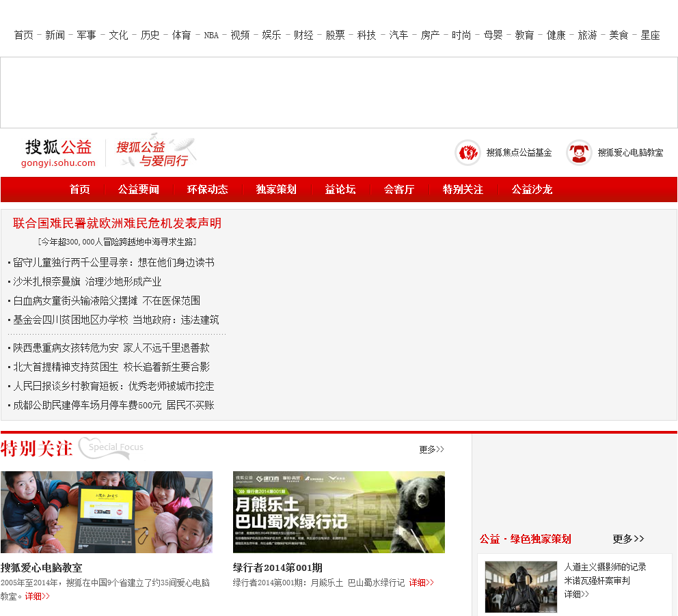
Task: Open 体育 channel link
Action: point(182,35)
